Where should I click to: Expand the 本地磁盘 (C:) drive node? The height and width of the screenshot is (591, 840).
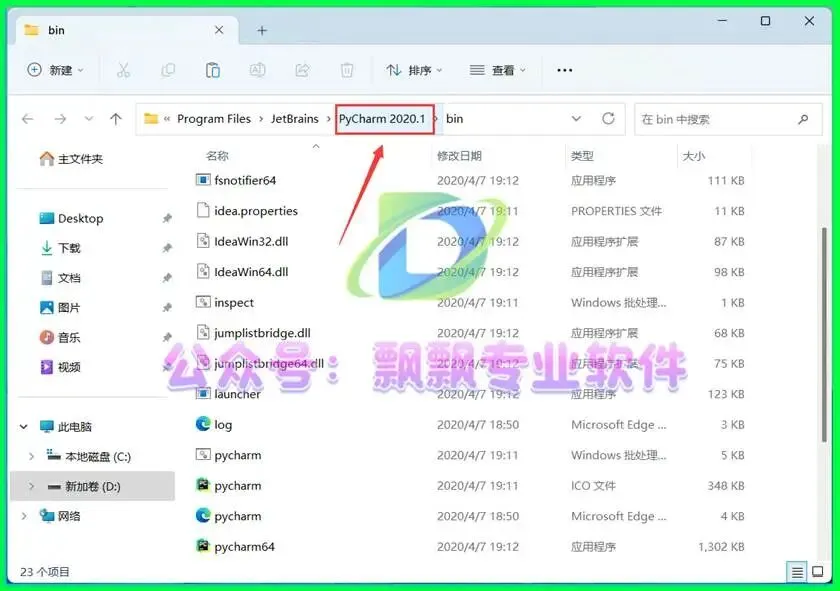31,457
